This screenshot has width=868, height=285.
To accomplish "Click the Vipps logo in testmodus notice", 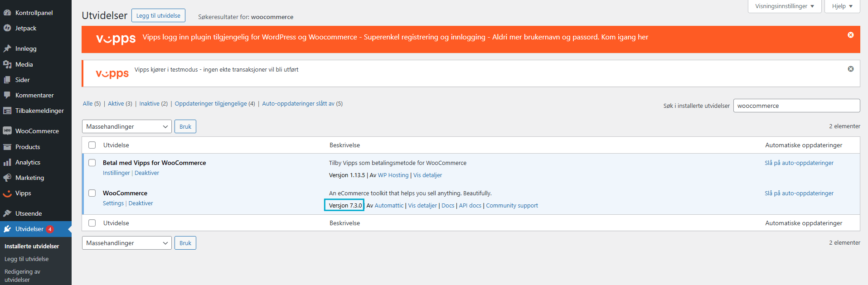I will click(x=112, y=73).
